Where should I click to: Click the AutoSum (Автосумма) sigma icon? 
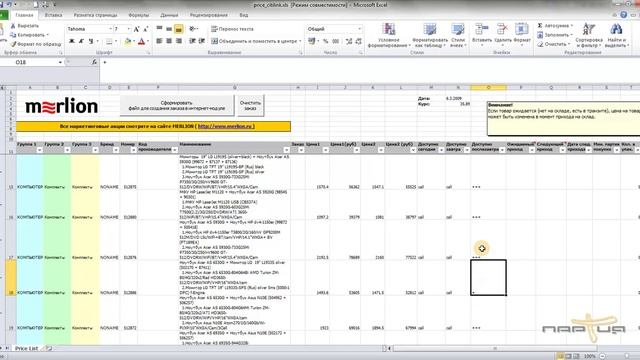coord(540,26)
